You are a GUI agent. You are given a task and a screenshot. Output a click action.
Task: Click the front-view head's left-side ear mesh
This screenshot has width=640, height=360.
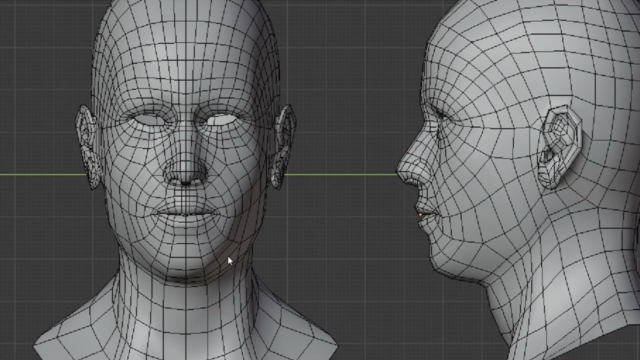pos(87,146)
